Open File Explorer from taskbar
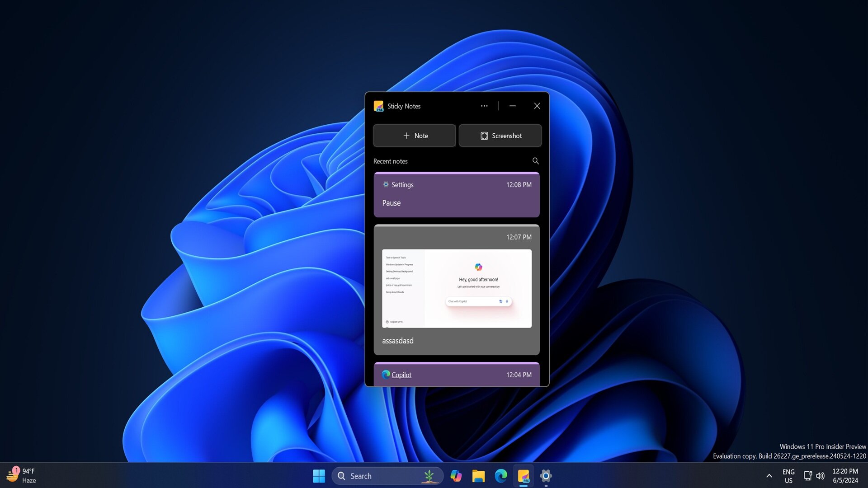The image size is (868, 488). pos(478,475)
